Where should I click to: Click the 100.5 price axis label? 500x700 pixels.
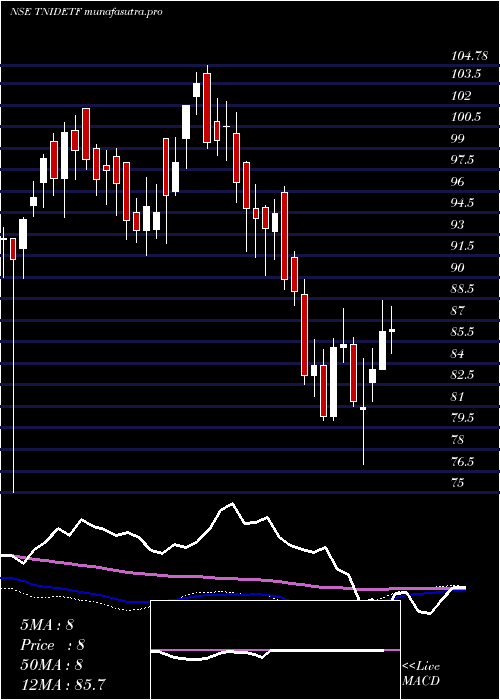(466, 117)
